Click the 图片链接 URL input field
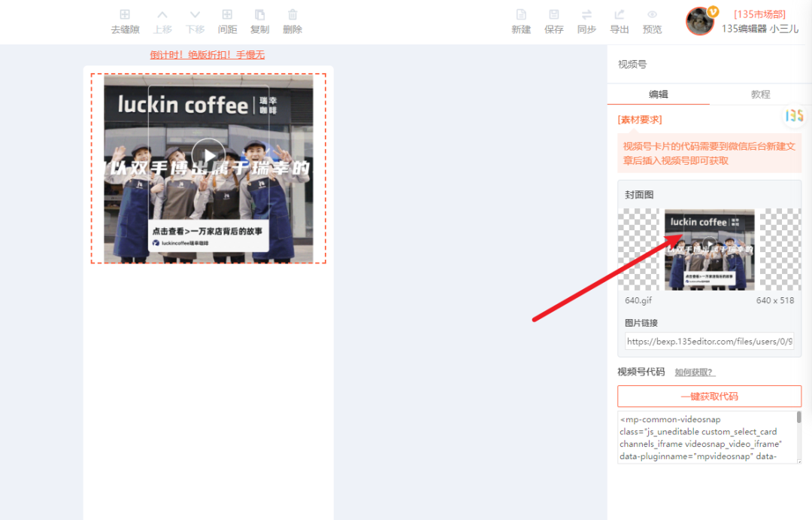This screenshot has height=520, width=812. [x=709, y=341]
